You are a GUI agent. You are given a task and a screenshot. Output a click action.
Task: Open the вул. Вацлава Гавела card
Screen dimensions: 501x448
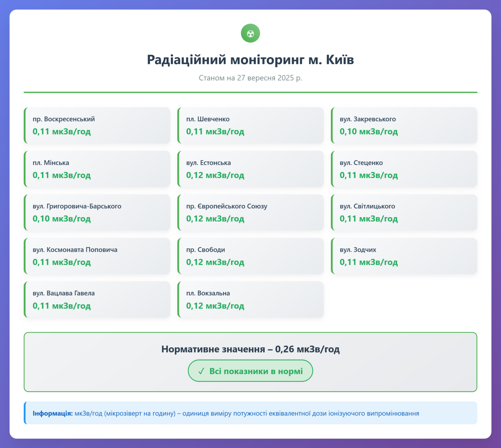pyautogui.click(x=97, y=300)
